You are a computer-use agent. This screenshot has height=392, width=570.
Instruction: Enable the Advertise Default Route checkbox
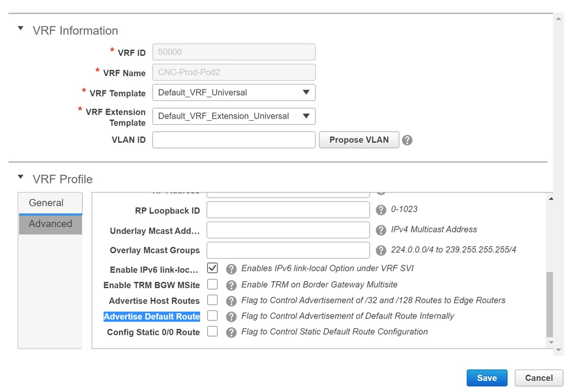click(212, 316)
